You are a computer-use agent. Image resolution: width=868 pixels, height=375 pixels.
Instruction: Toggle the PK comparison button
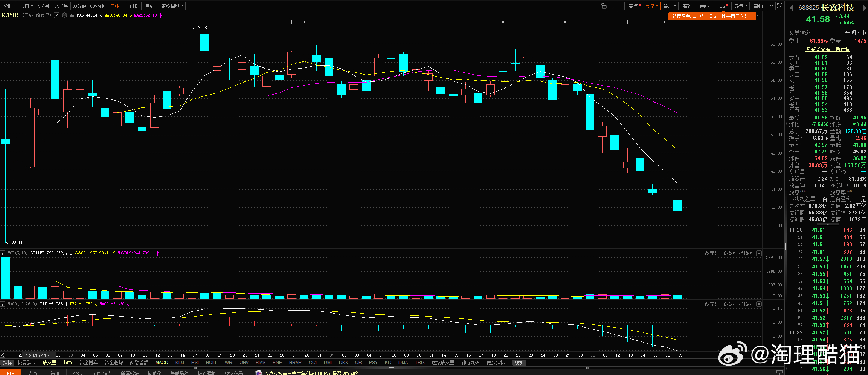[723, 6]
